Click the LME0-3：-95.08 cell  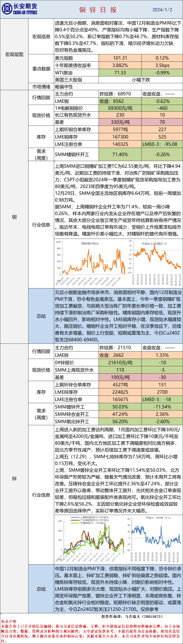(162, 144)
